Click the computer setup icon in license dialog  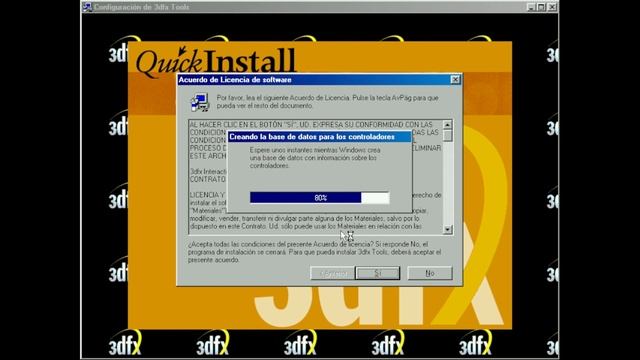[x=200, y=102]
